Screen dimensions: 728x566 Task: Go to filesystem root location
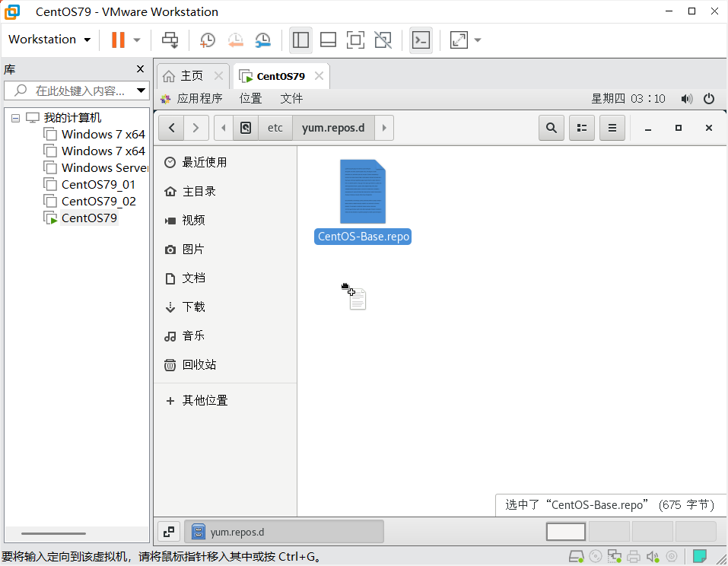(x=246, y=128)
